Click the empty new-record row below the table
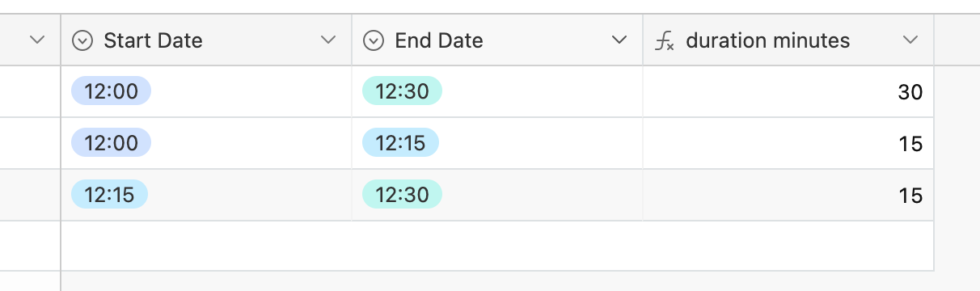980x291 pixels. (x=497, y=246)
